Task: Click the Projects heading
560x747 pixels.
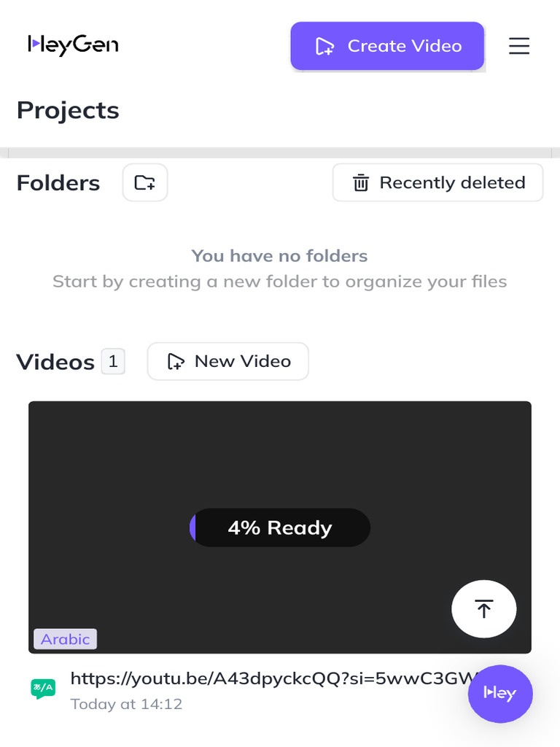Action: 68,110
